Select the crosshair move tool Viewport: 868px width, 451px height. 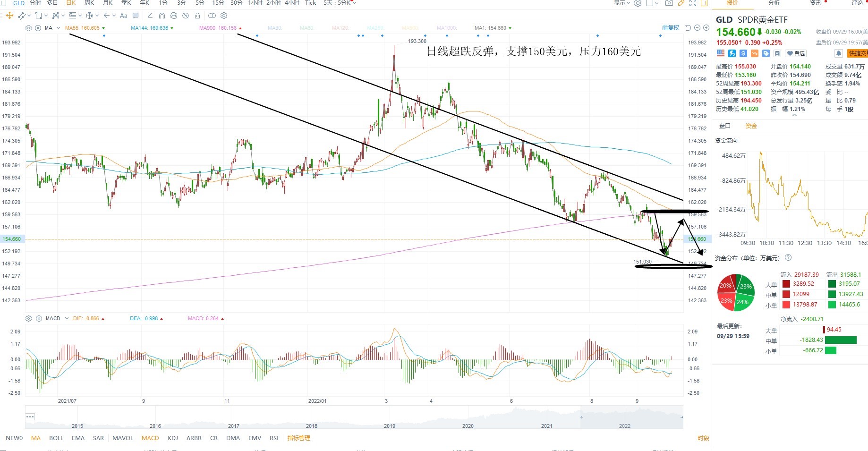(x=9, y=16)
